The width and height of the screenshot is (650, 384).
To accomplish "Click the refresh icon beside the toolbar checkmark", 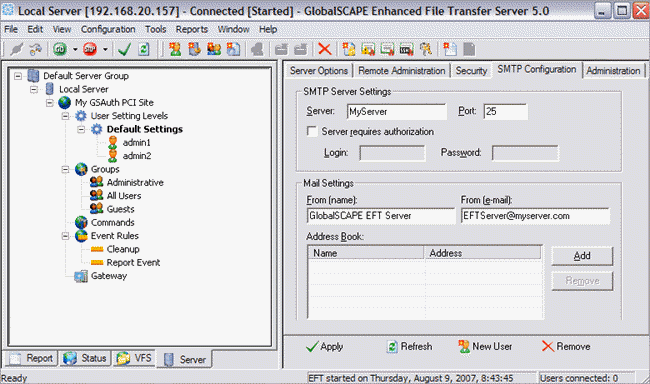I will click(143, 50).
